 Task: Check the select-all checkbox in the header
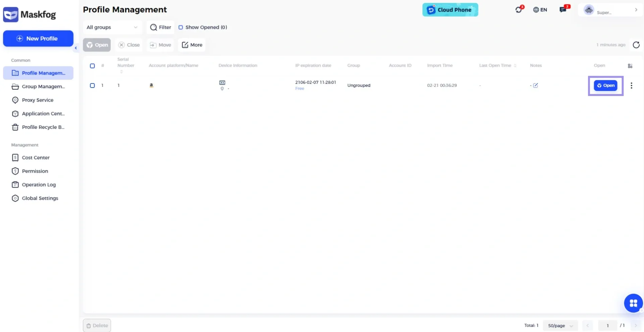(92, 66)
